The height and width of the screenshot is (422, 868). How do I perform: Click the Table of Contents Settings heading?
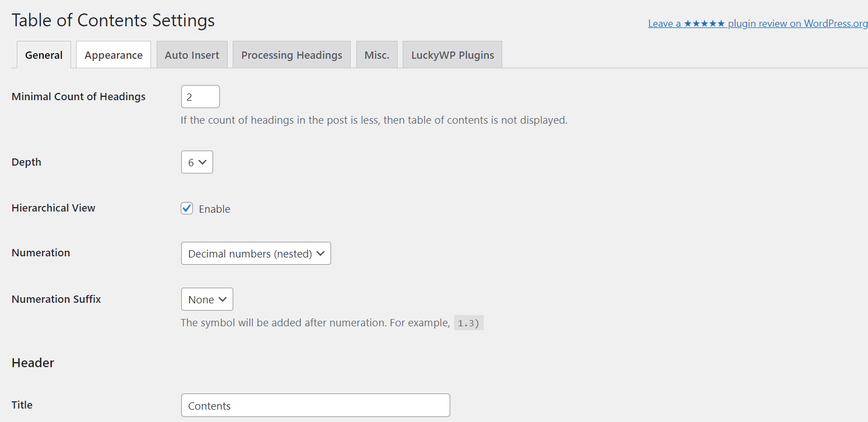(113, 20)
